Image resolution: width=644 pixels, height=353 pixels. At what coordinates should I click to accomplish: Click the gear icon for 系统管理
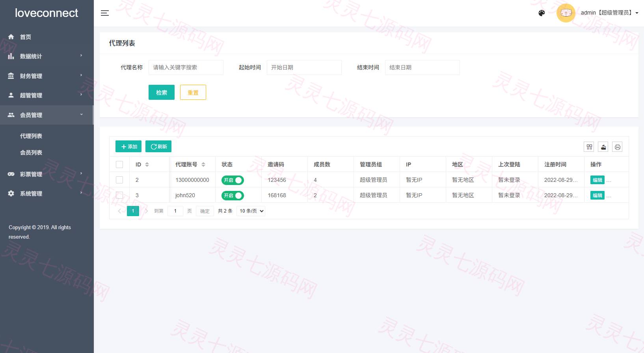coord(11,193)
